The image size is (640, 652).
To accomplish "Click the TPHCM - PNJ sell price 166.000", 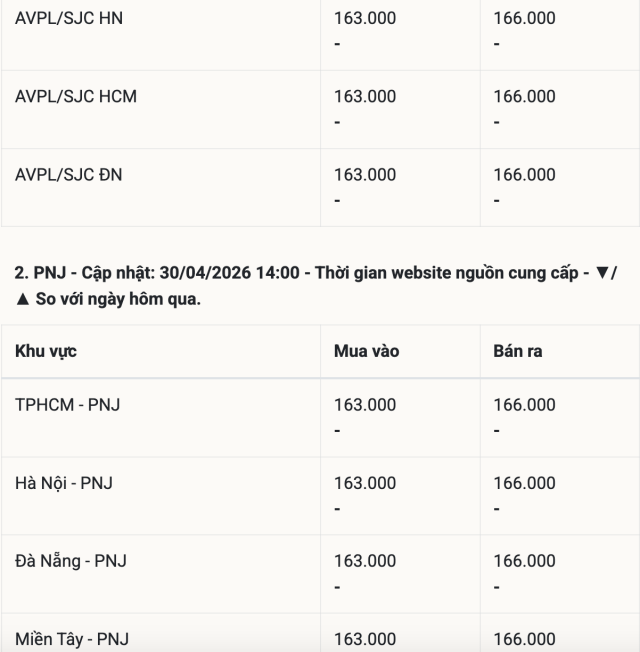I will click(524, 405).
